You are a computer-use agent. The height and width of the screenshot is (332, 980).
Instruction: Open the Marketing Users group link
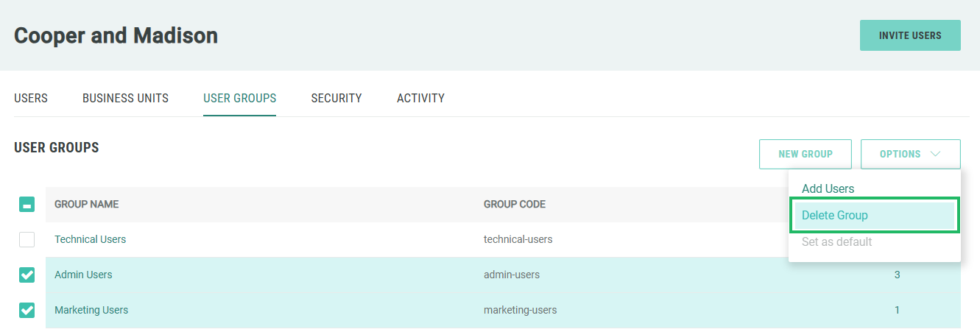click(91, 310)
